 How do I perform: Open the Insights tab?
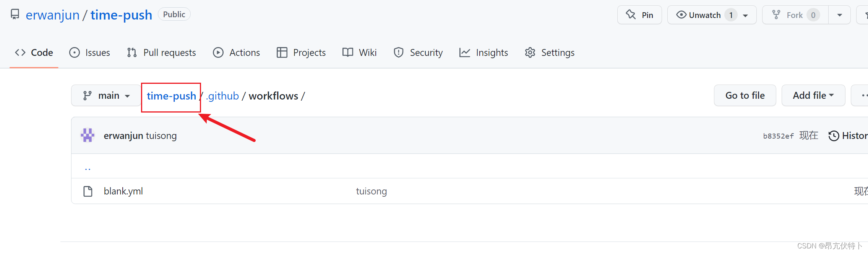(483, 52)
